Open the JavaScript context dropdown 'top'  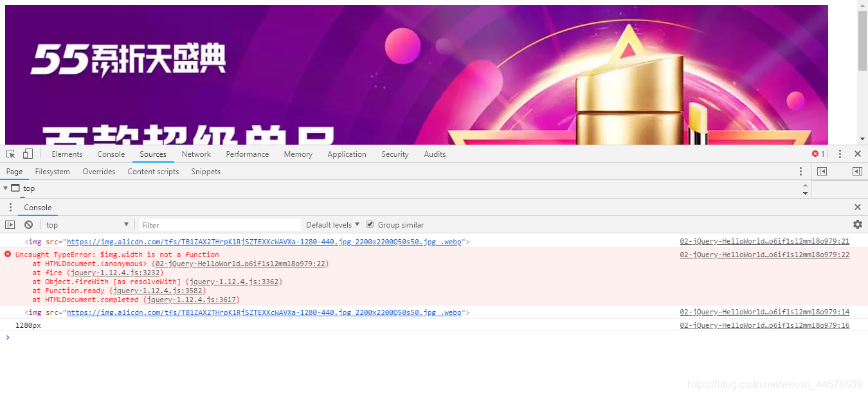87,225
